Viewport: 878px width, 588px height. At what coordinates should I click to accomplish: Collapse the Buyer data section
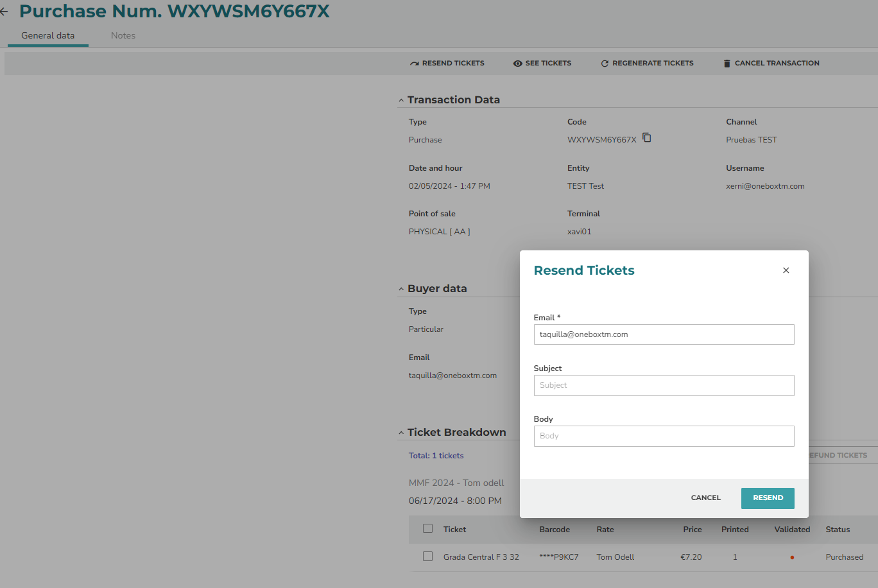pyautogui.click(x=401, y=290)
